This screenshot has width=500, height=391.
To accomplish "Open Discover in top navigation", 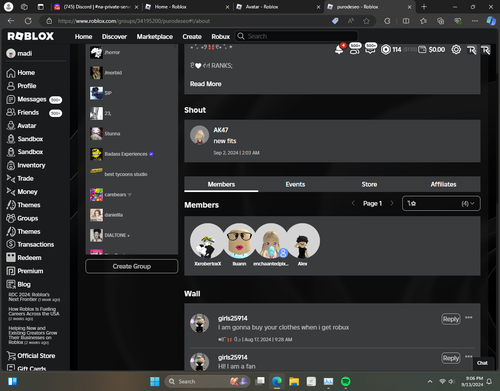I will click(114, 37).
